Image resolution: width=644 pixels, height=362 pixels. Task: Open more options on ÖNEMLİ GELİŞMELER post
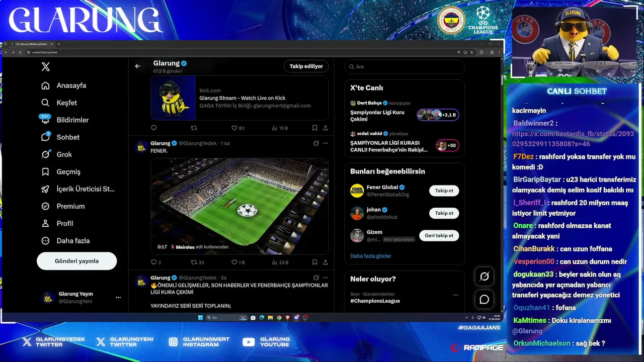326,278
